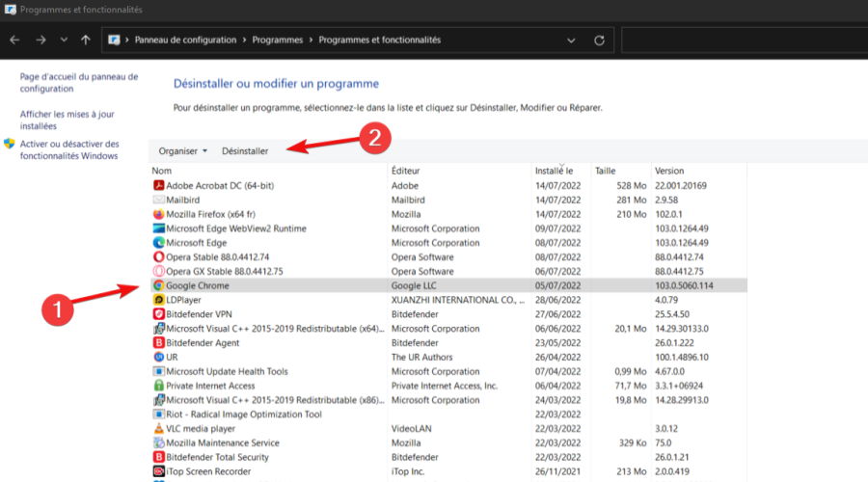Refresh the Programmes et fonctionnalités list
Screen dimensions: 868x482
(599, 40)
